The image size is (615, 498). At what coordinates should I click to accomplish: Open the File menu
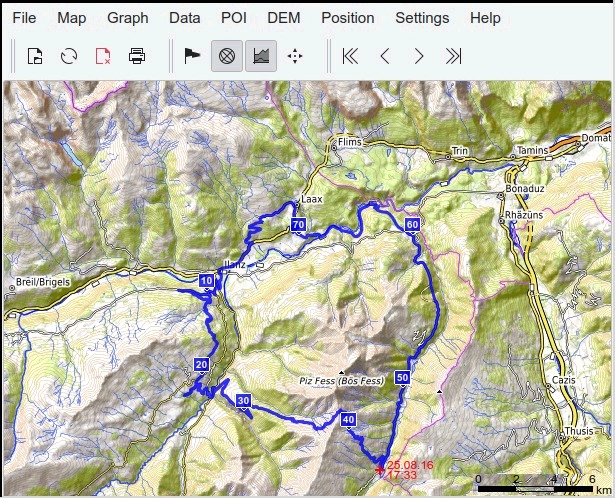point(24,18)
